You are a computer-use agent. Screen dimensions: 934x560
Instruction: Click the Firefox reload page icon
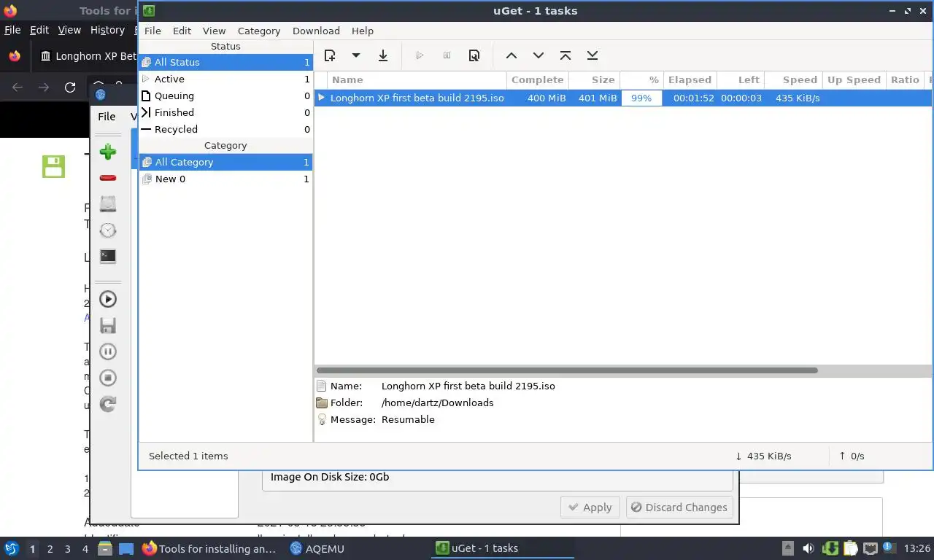coord(70,87)
